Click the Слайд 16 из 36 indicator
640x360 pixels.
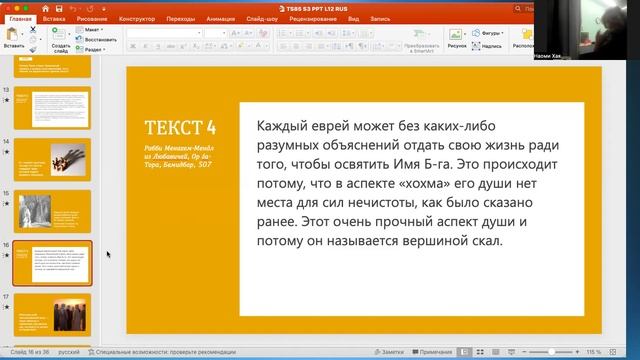(30, 352)
